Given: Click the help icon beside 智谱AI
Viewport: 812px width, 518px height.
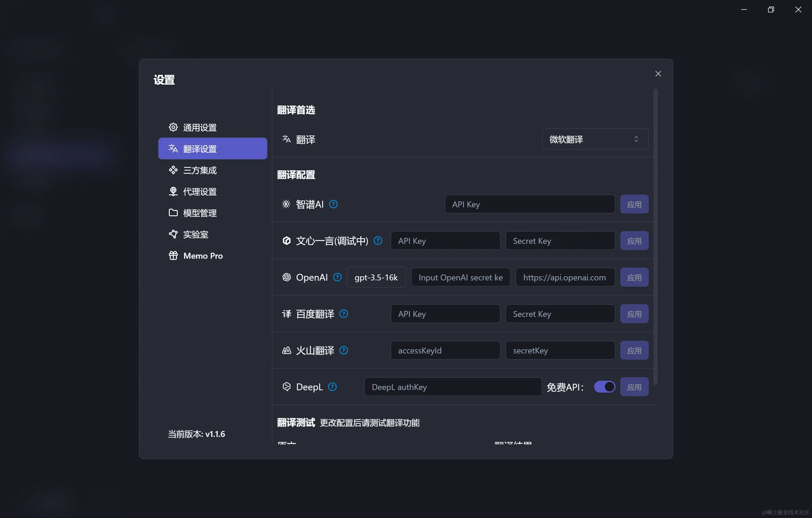Looking at the screenshot, I should (333, 204).
